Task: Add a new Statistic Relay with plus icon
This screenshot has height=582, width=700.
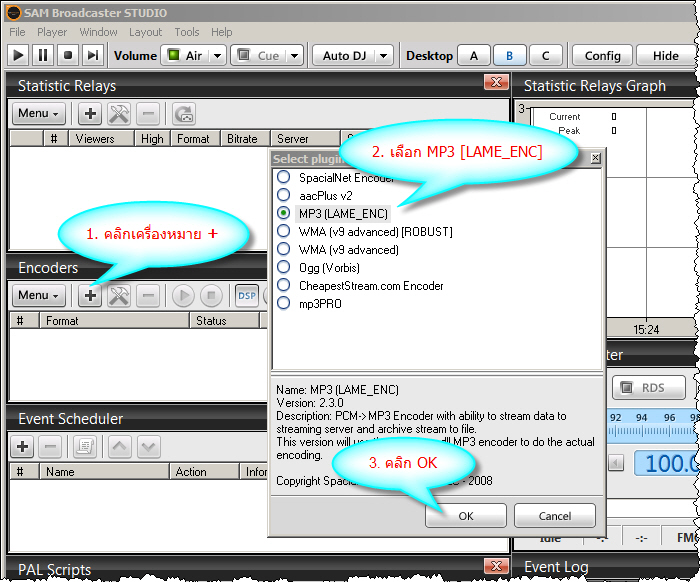Action: tap(90, 114)
